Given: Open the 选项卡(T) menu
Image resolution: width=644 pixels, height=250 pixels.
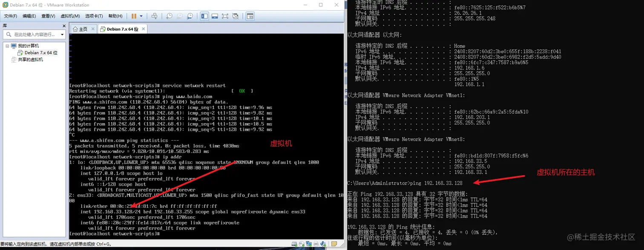Looking at the screenshot, I should pos(94,16).
